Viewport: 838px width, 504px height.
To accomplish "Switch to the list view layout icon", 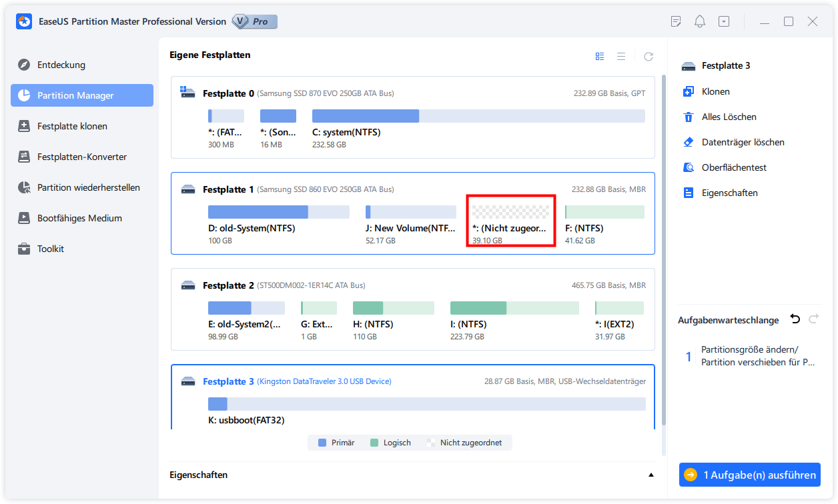I will (x=621, y=57).
